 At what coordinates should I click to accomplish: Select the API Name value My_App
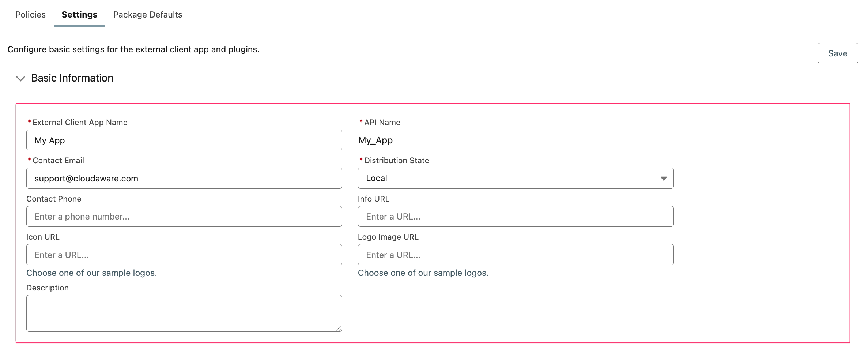point(375,140)
